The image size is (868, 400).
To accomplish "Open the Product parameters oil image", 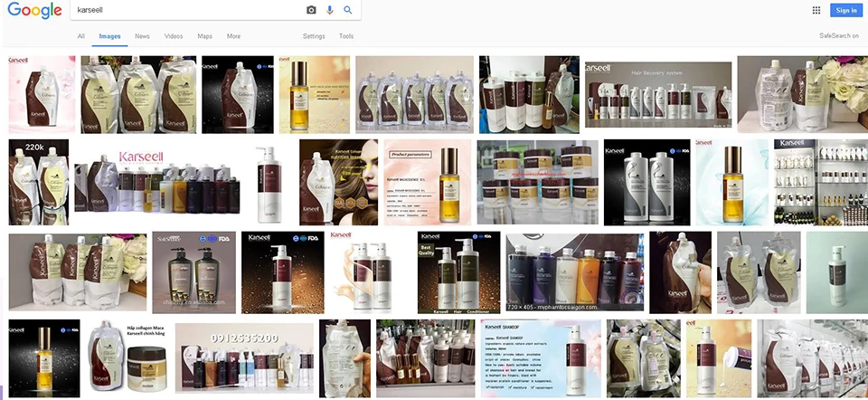I will coord(428,182).
